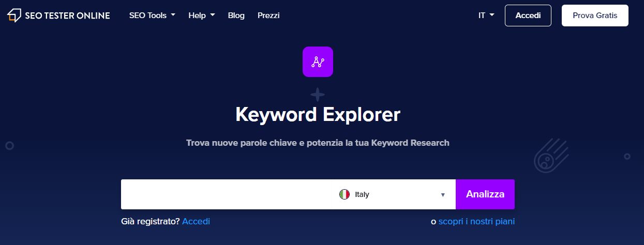The width and height of the screenshot is (644, 245).
Task: Focus the keyword search input field
Action: point(226,194)
